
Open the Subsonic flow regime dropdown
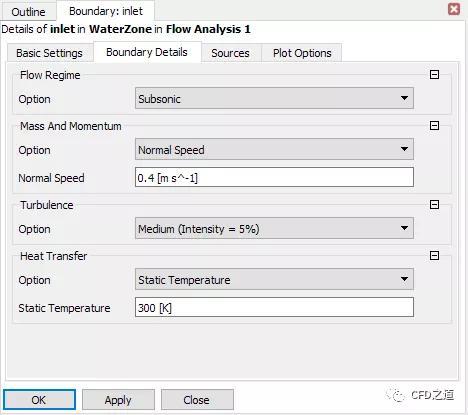tap(274, 98)
